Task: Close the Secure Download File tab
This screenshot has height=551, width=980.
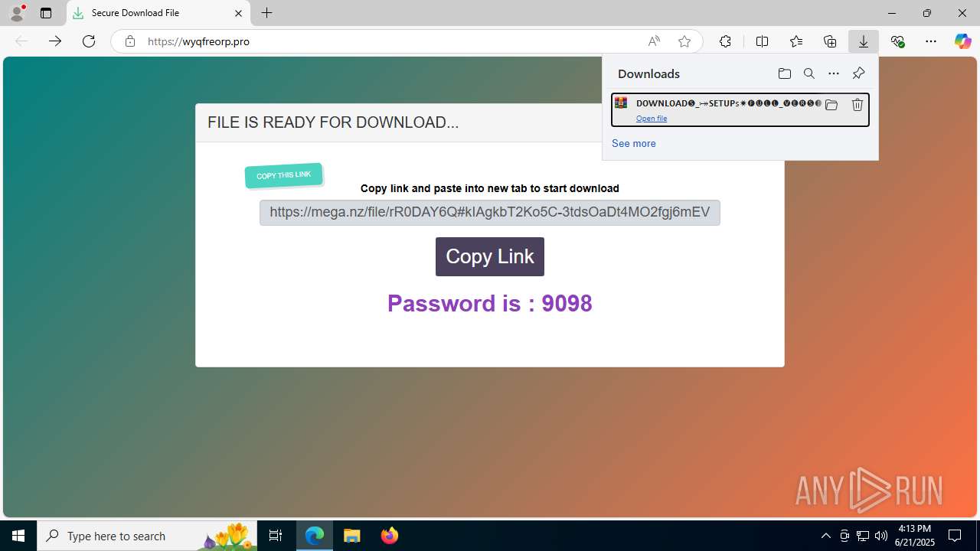Action: [x=238, y=13]
